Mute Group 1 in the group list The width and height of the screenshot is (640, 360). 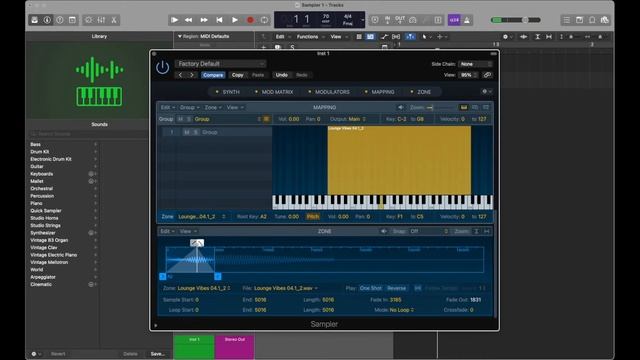point(187,132)
